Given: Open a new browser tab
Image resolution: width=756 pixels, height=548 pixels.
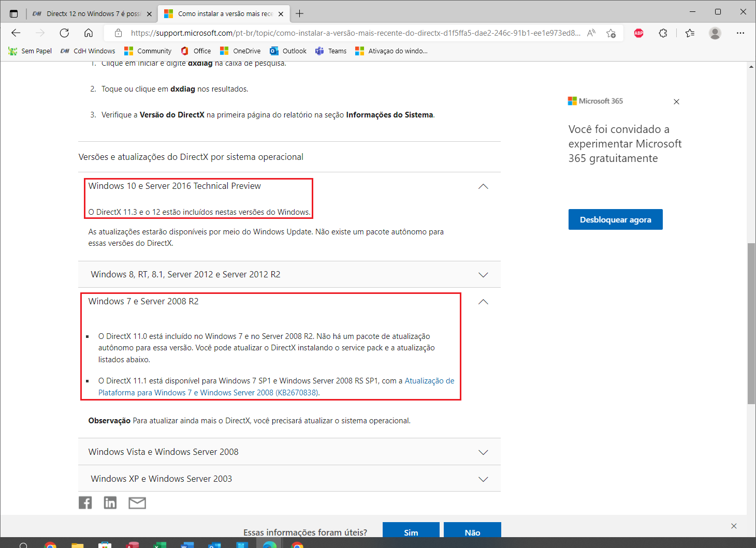Looking at the screenshot, I should [299, 14].
